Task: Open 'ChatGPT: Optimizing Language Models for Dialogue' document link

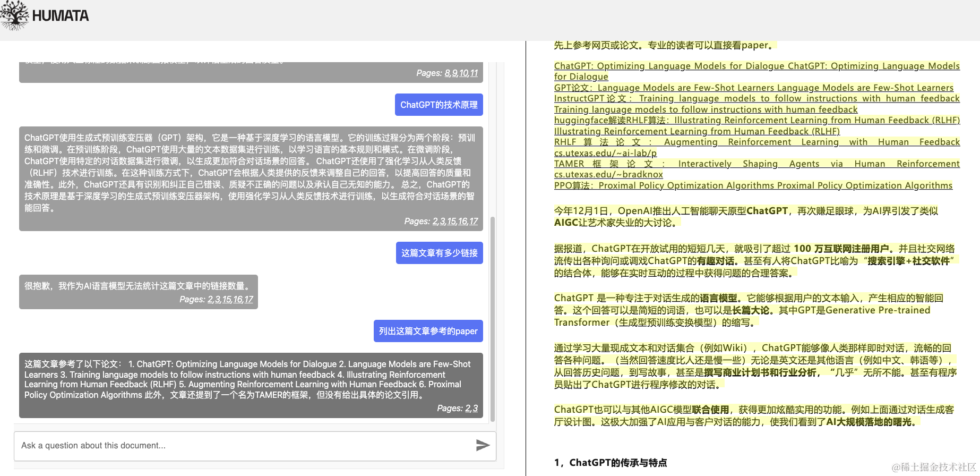Action: tap(757, 71)
